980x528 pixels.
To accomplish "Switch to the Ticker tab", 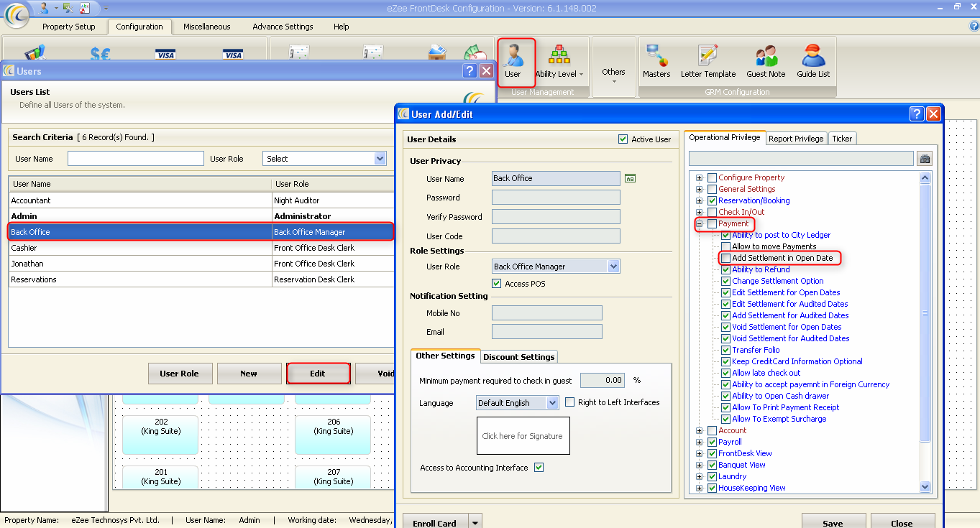I will point(842,139).
